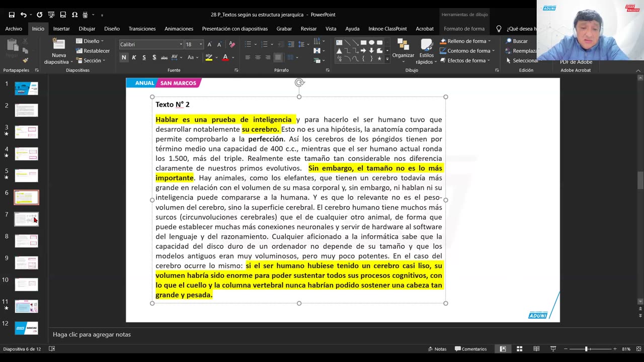644x362 pixels.
Task: Apply strikethrough abc icon
Action: pyautogui.click(x=164, y=57)
